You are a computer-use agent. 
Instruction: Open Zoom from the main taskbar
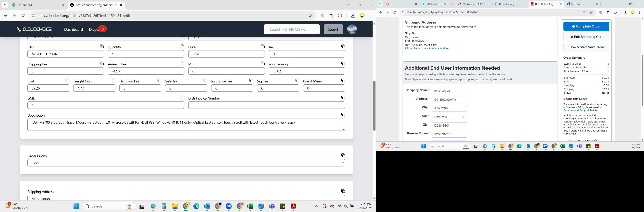tap(229, 206)
